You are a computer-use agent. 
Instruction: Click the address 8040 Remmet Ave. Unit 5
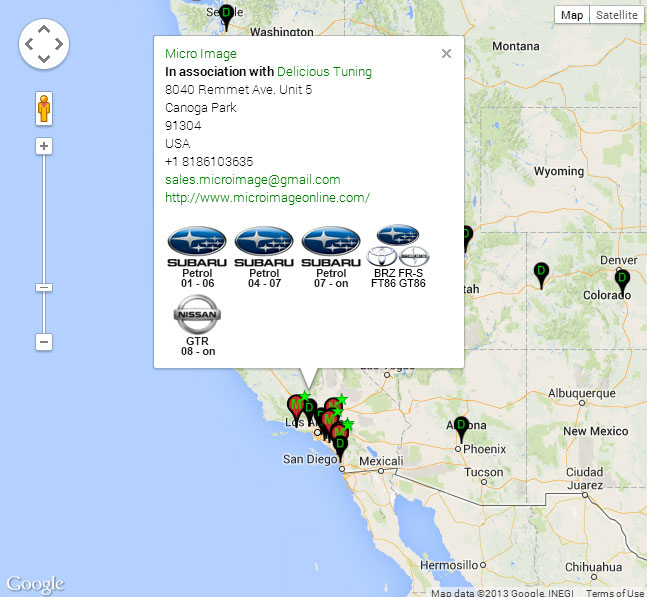[238, 90]
